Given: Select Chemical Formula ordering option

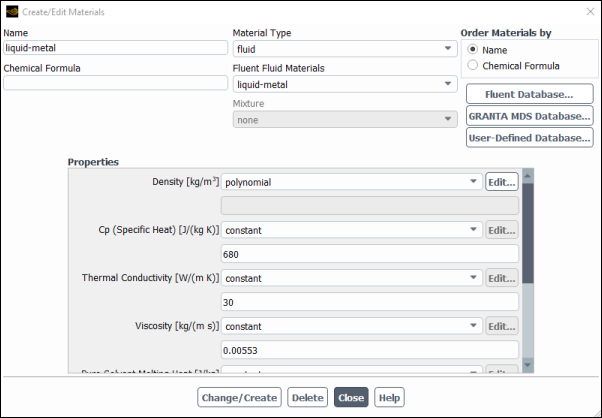Looking at the screenshot, I should pyautogui.click(x=472, y=66).
